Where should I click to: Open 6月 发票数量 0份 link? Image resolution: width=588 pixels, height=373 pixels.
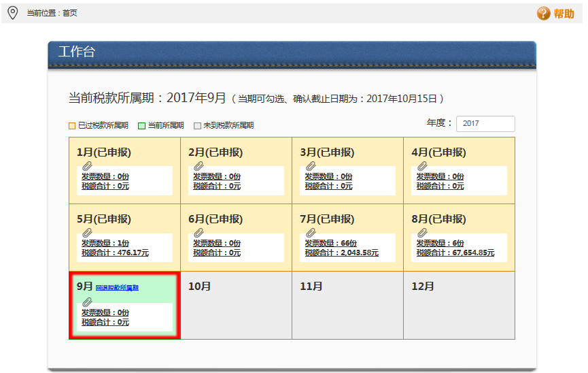[217, 244]
